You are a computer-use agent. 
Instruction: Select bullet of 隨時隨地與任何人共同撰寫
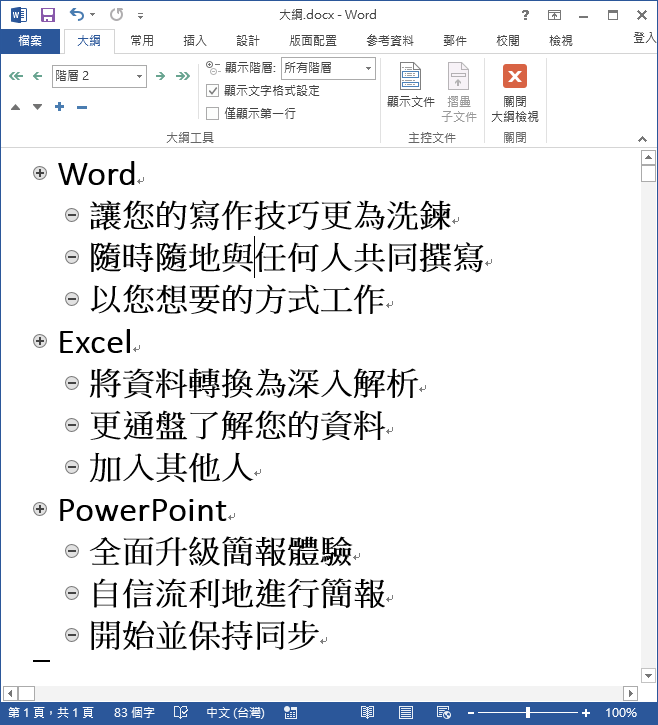pyautogui.click(x=72, y=257)
